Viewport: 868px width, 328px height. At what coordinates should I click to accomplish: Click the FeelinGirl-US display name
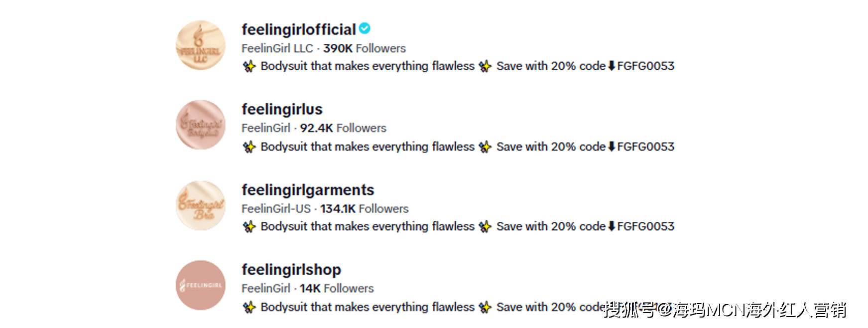(276, 209)
